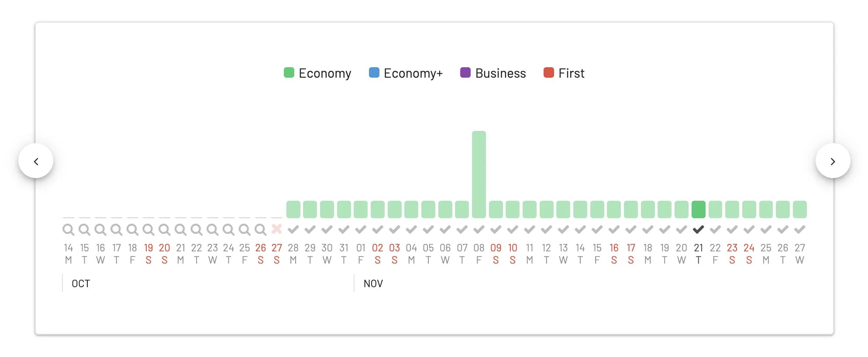The image size is (868, 357).
Task: Click the previous dates left arrow
Action: point(36,161)
